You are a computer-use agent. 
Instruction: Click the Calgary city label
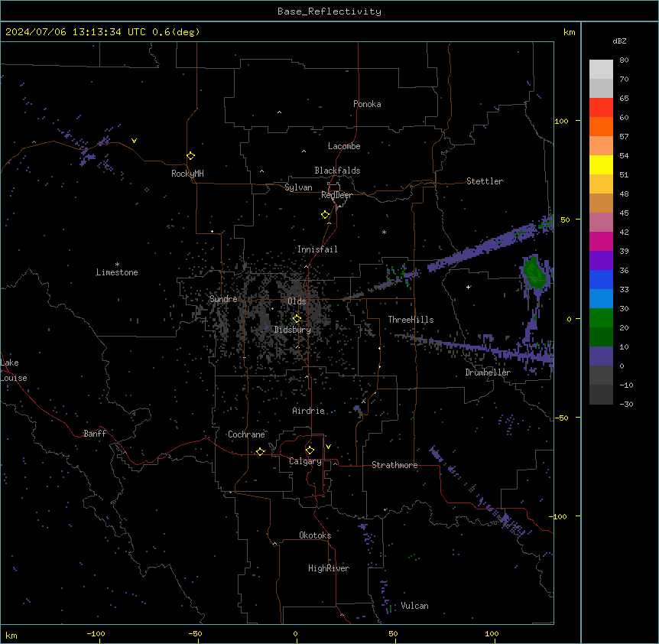306,461
